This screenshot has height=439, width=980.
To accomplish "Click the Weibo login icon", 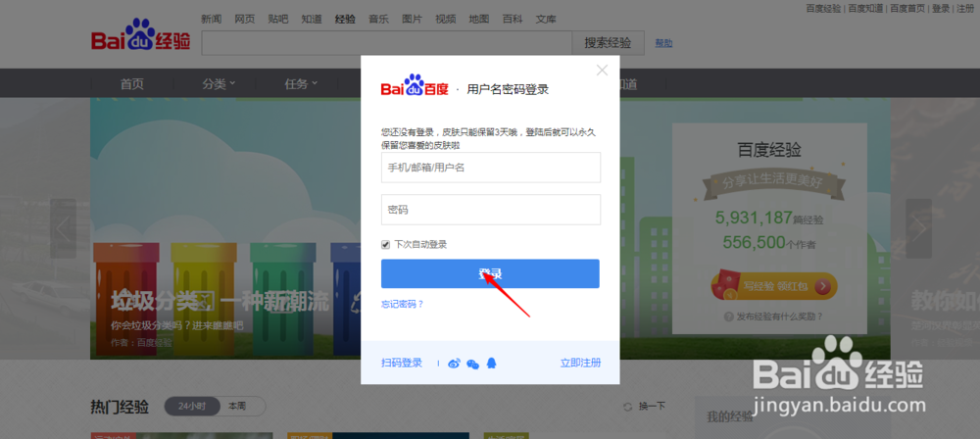I will (455, 363).
